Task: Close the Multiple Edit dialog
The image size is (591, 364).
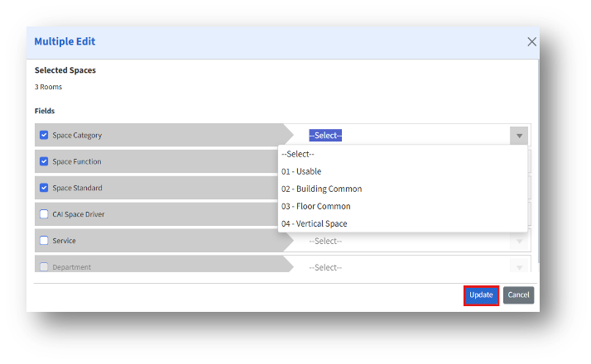Action: (x=531, y=41)
